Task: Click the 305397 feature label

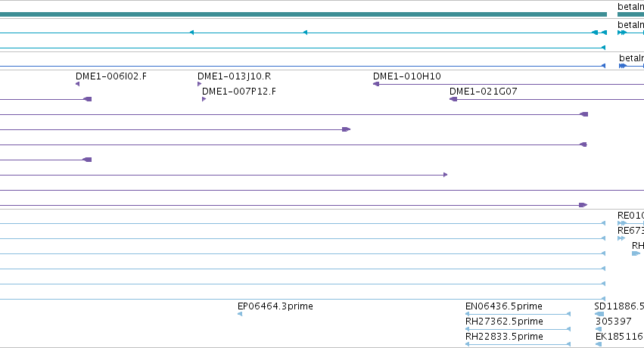Action: tap(614, 322)
